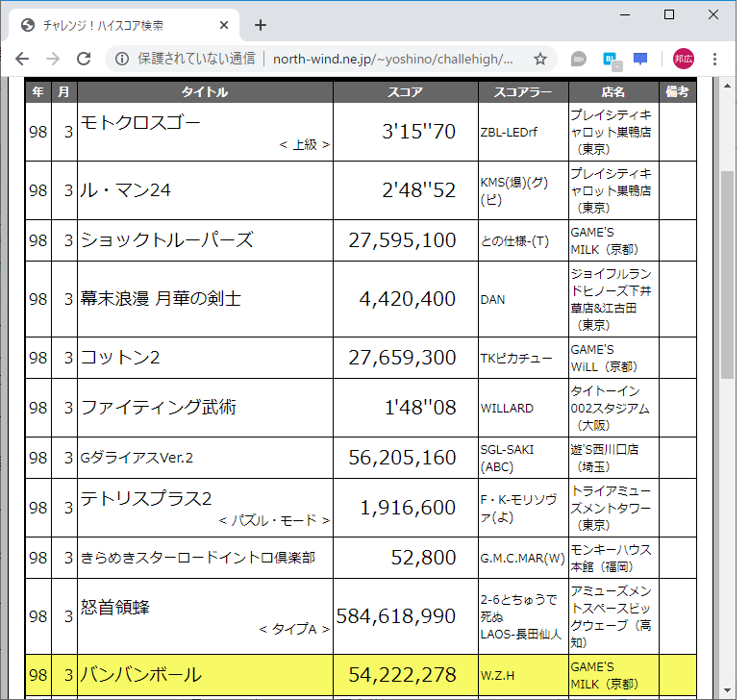The image size is (750, 700).
Task: Select title コットン2
Action: (x=120, y=358)
